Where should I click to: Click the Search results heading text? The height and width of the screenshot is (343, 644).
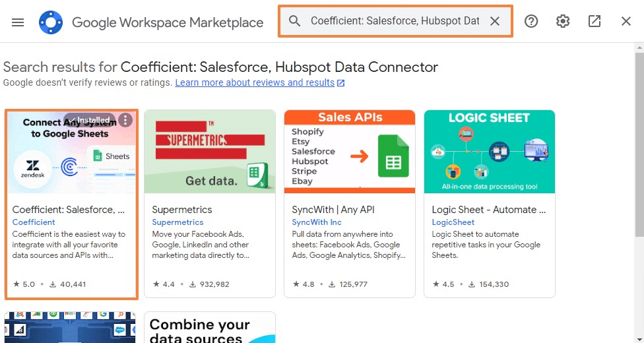point(220,67)
